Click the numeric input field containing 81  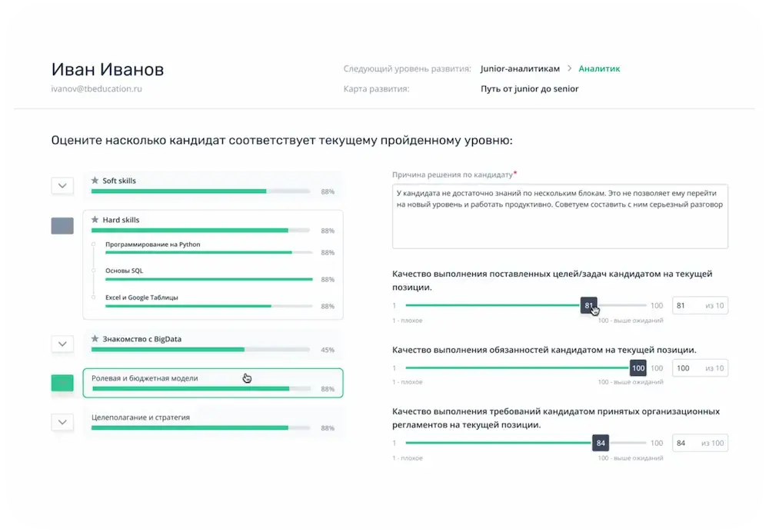(x=700, y=305)
